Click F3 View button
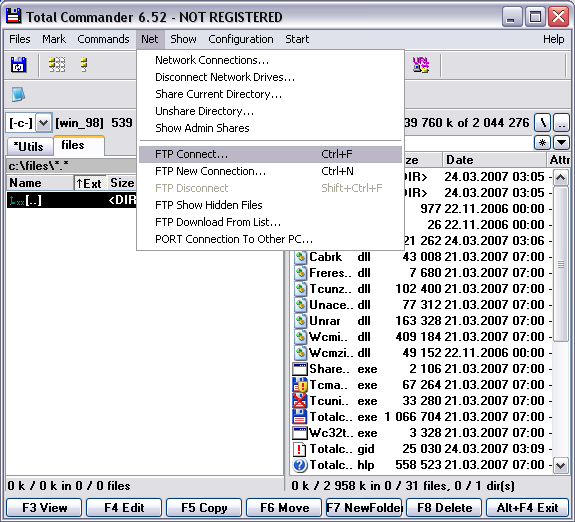 [x=44, y=508]
